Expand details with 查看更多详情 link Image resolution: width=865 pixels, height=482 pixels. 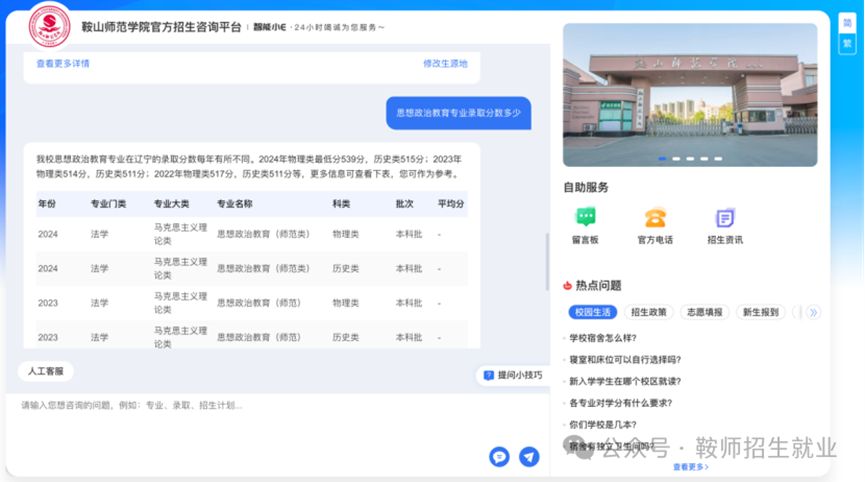(x=63, y=63)
